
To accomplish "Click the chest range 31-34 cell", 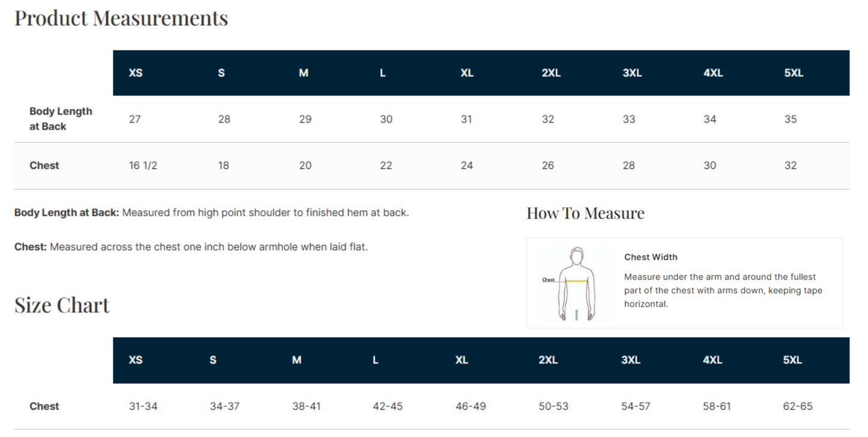I will (x=143, y=406).
